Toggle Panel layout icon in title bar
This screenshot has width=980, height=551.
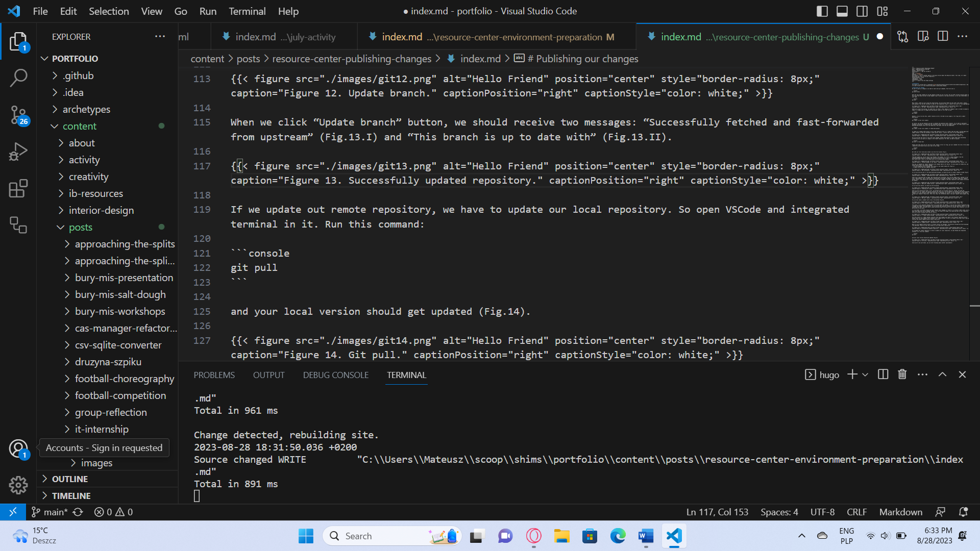[842, 11]
